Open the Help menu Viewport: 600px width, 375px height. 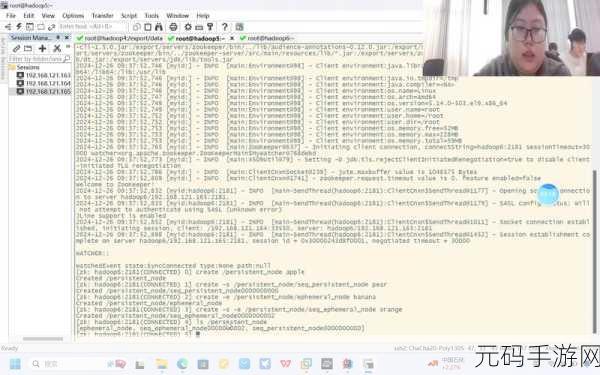click(x=203, y=16)
